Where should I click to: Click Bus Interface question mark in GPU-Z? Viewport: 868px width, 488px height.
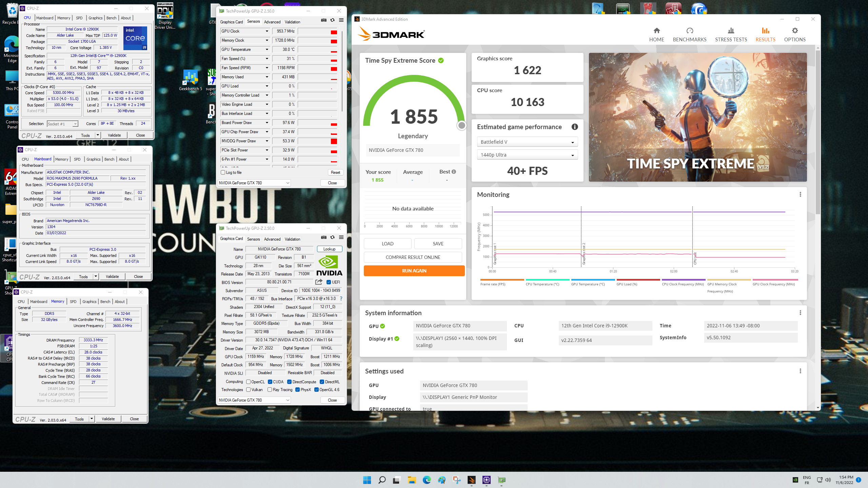point(341,299)
